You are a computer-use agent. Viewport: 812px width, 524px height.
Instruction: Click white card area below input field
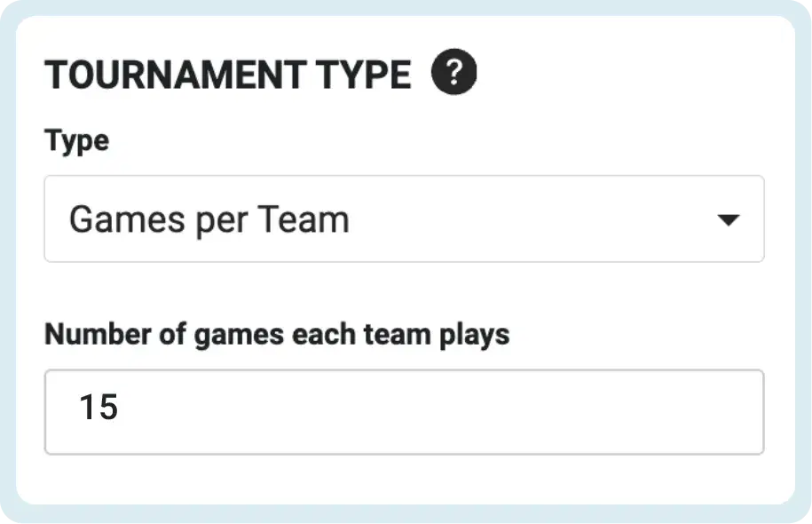coord(404,480)
